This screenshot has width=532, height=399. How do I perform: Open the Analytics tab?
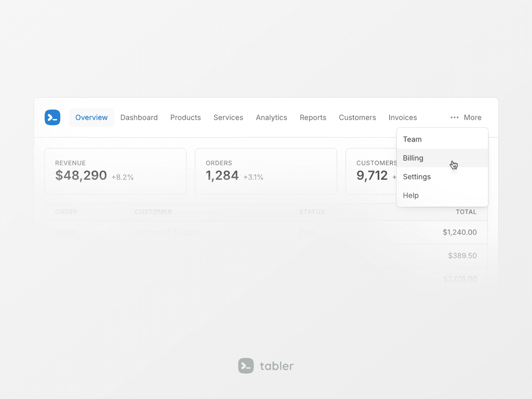tap(271, 117)
